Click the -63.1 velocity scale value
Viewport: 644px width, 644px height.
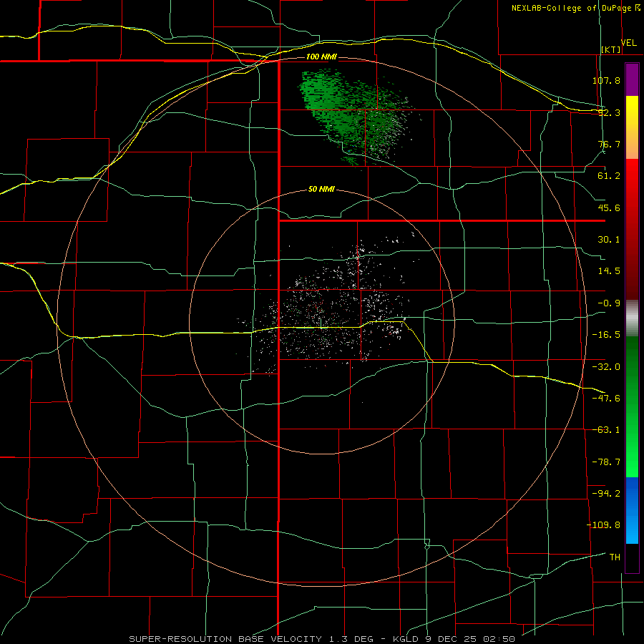tap(606, 430)
